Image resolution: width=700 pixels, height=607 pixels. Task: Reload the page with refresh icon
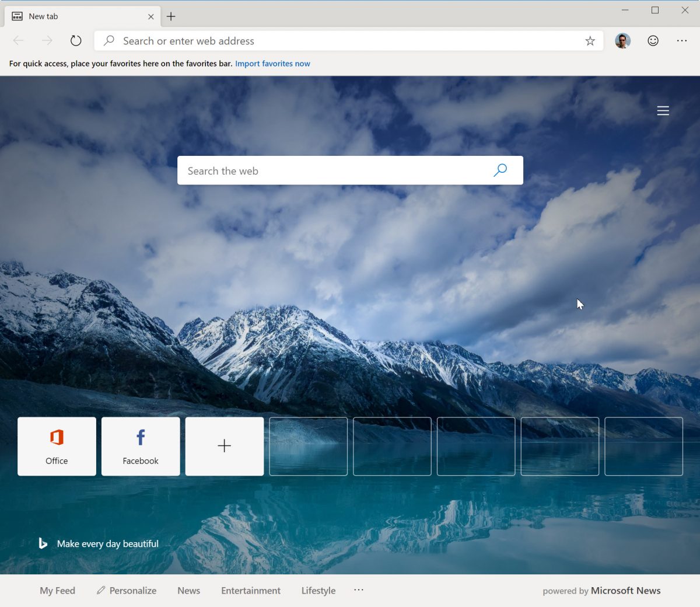coord(76,41)
